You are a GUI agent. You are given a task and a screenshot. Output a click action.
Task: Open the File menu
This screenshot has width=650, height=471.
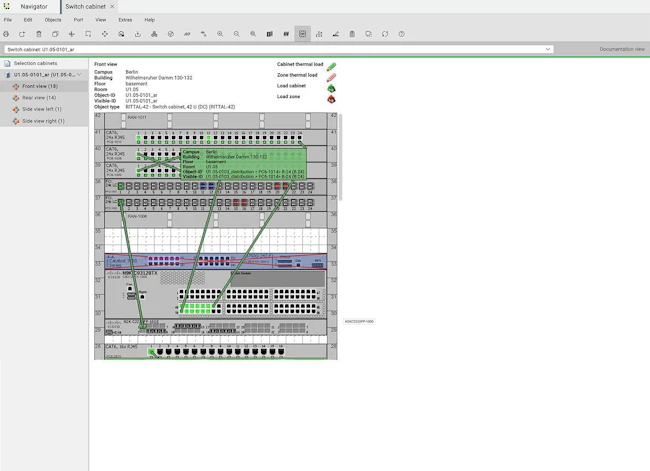[8, 19]
